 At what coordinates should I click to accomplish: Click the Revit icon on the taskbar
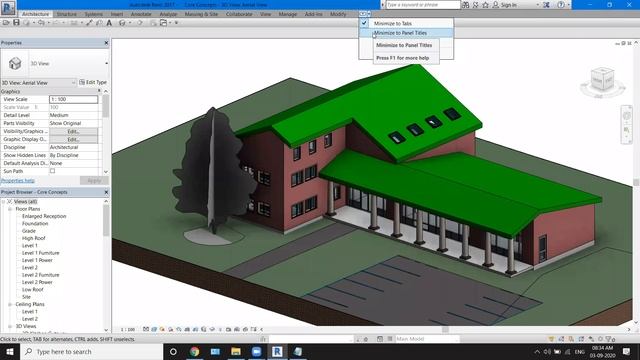pyautogui.click(x=277, y=351)
